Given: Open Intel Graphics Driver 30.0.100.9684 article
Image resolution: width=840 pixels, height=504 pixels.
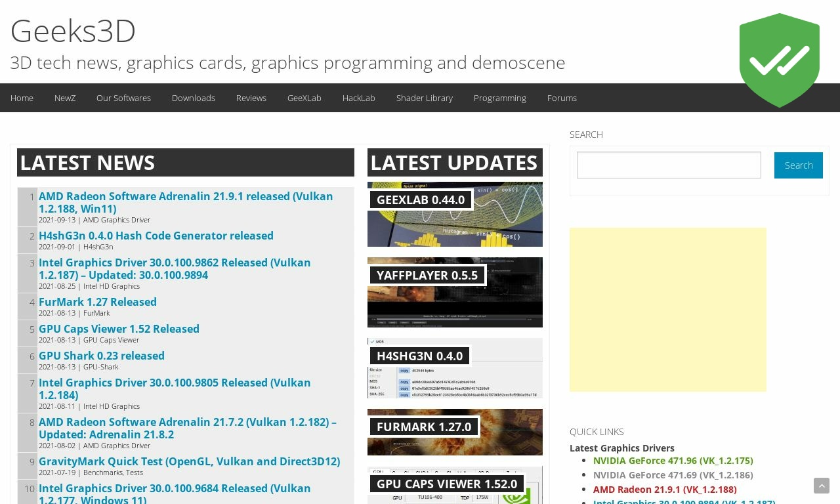Looking at the screenshot, I should [175, 494].
